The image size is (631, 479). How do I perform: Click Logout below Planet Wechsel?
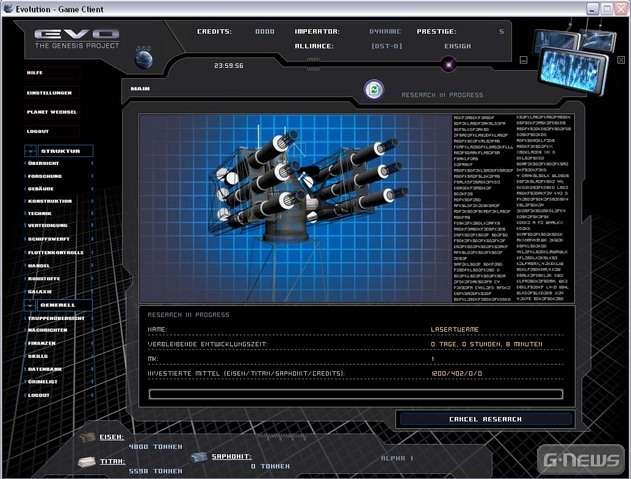37,131
